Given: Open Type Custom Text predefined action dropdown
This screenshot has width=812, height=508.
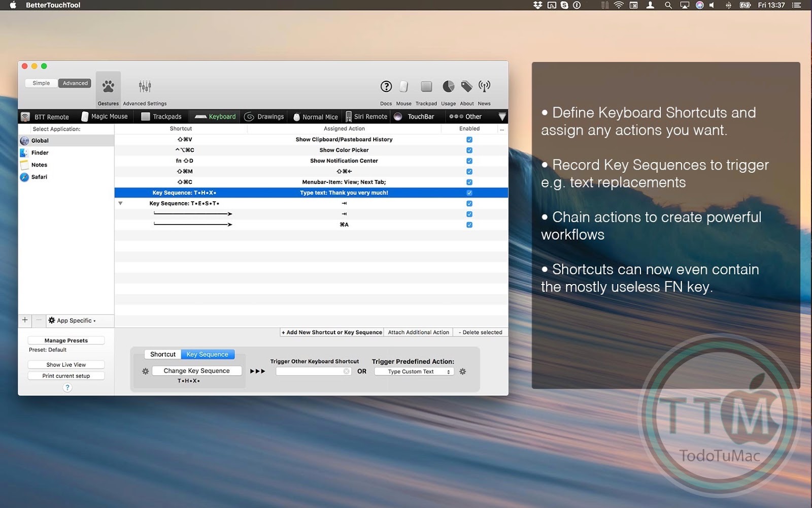Looking at the screenshot, I should (x=414, y=372).
